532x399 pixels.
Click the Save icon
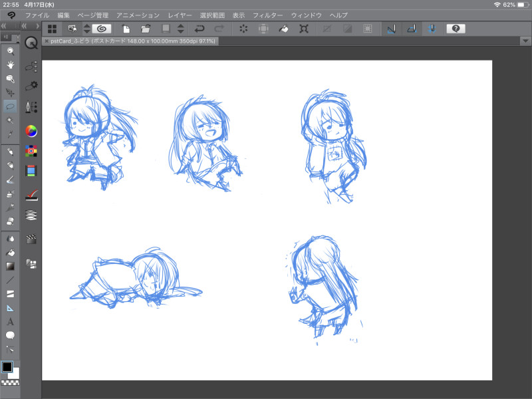(x=166, y=29)
